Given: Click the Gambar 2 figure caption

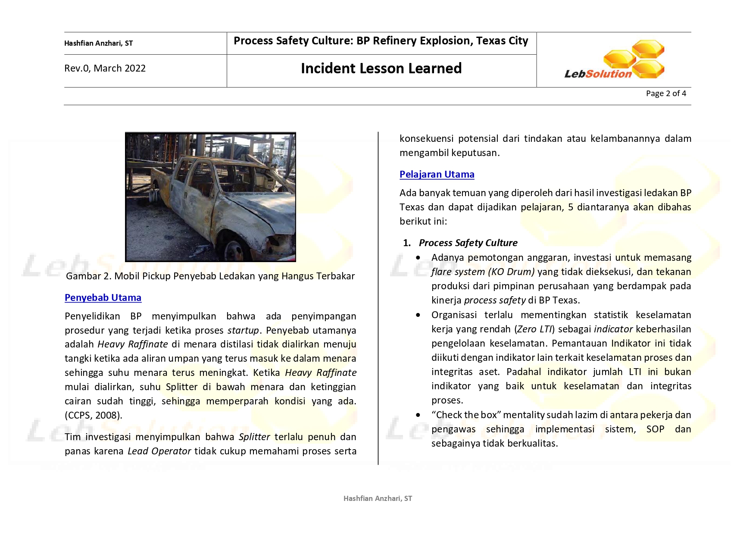Looking at the screenshot, I should 210,276.
